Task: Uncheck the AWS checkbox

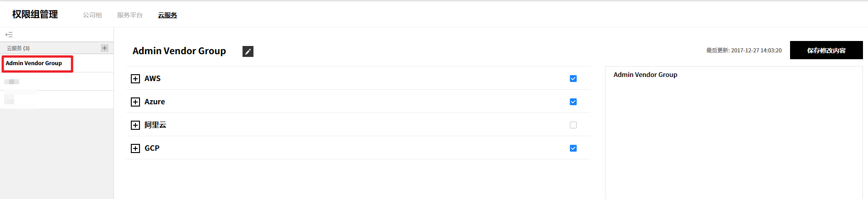Action: click(x=573, y=79)
